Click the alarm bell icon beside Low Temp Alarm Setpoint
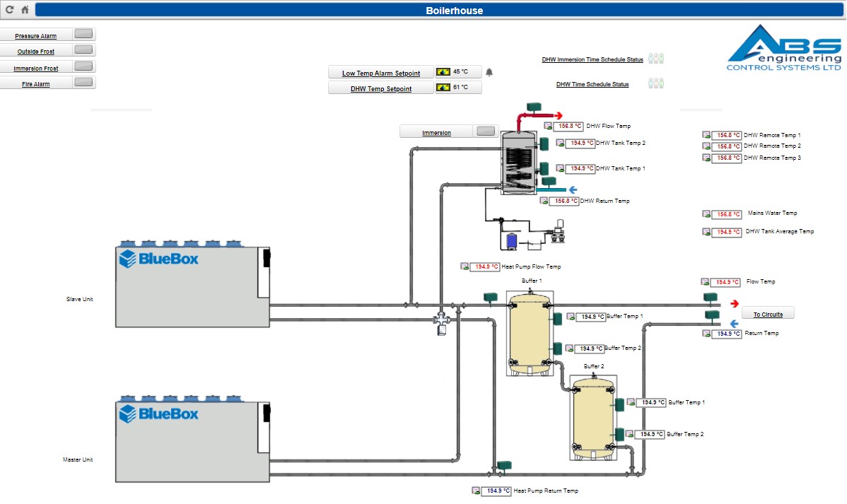 (x=488, y=71)
